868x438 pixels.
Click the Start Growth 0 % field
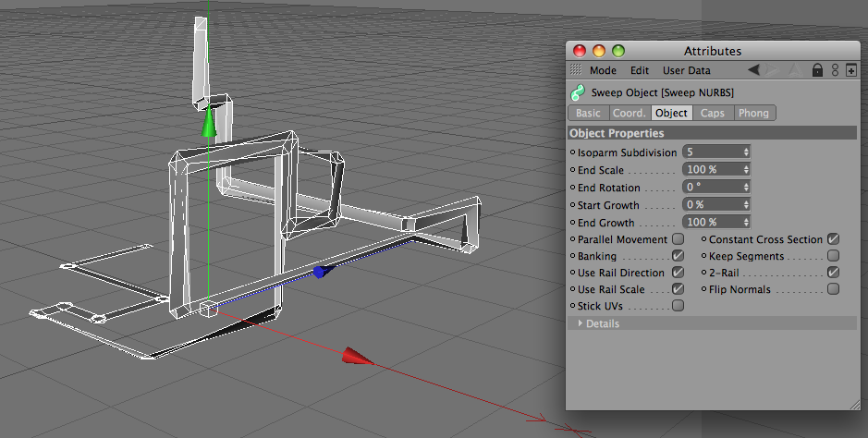[x=713, y=204]
